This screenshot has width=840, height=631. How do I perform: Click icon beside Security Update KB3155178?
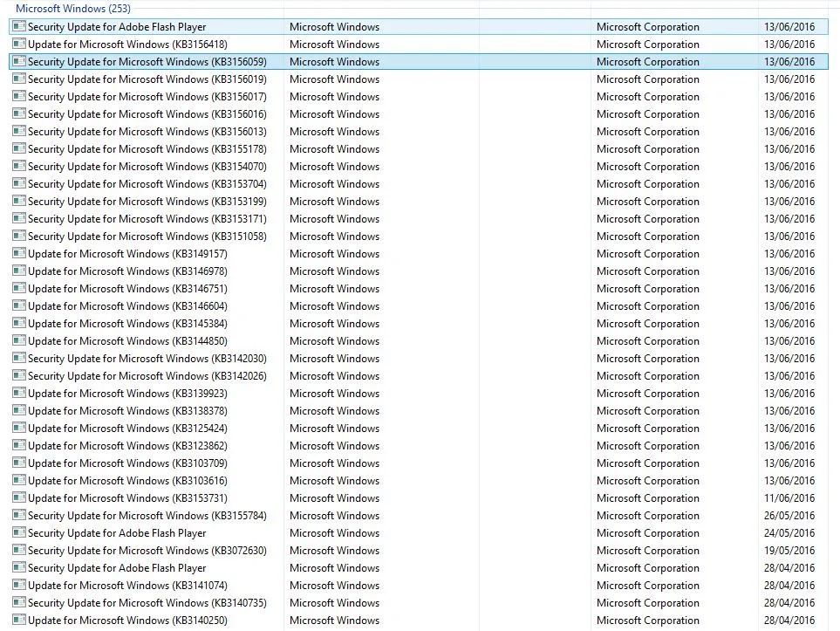click(18, 148)
